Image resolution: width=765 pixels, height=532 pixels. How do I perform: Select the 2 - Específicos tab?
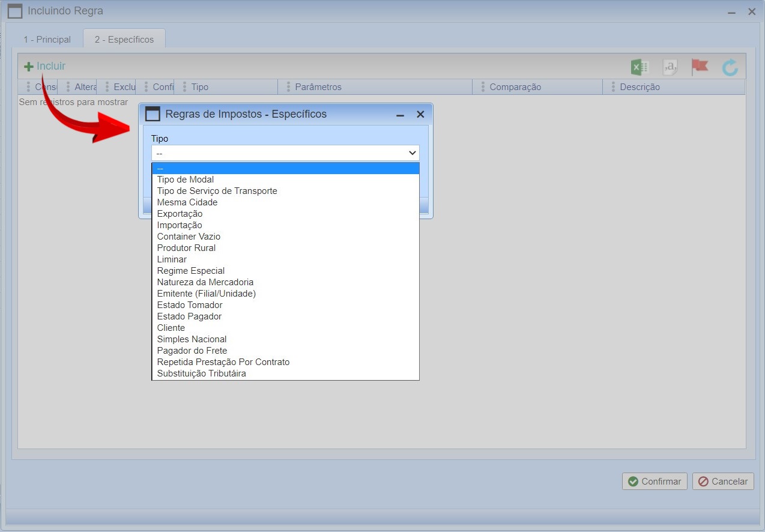(x=124, y=40)
